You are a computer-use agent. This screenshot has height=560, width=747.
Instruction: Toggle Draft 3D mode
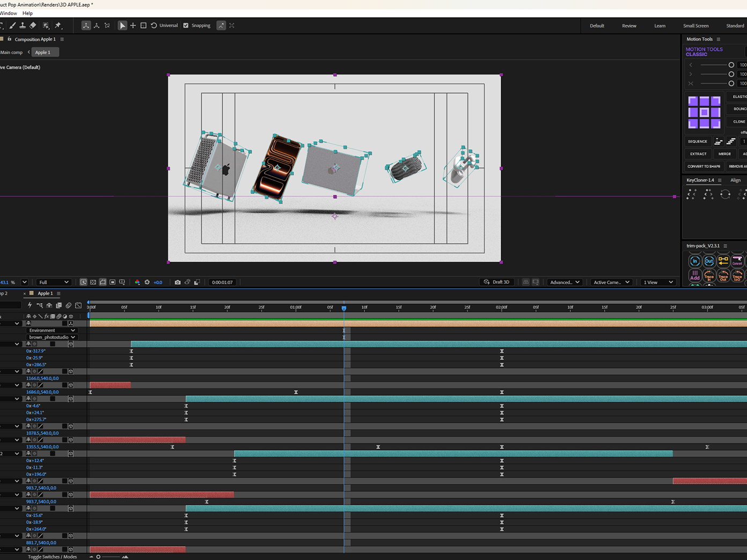pos(496,282)
